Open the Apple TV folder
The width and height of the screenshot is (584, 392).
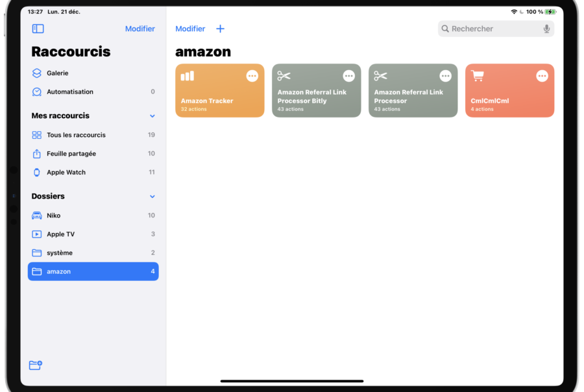(x=93, y=234)
